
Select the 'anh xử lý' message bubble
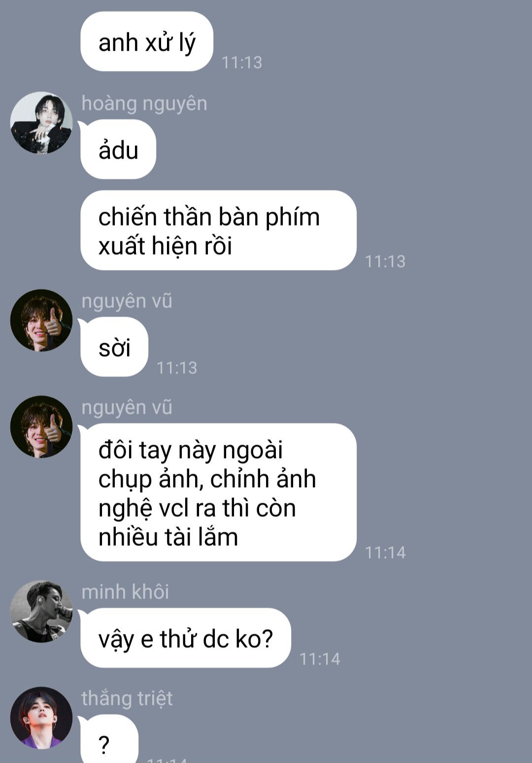147,42
